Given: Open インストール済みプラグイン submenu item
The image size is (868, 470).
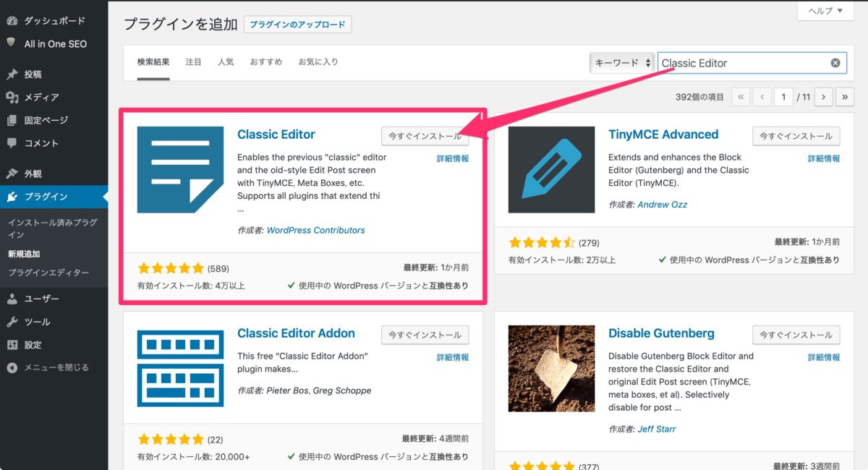Looking at the screenshot, I should click(x=52, y=228).
